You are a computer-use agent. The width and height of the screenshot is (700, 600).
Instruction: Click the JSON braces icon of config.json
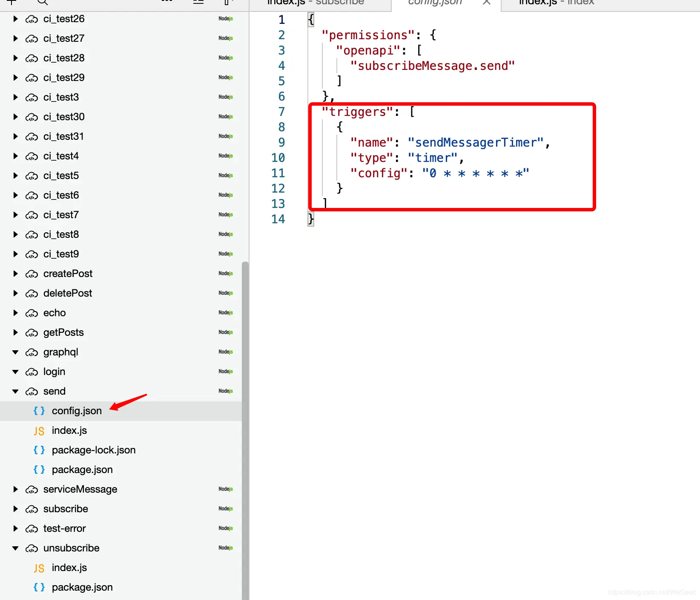click(39, 411)
